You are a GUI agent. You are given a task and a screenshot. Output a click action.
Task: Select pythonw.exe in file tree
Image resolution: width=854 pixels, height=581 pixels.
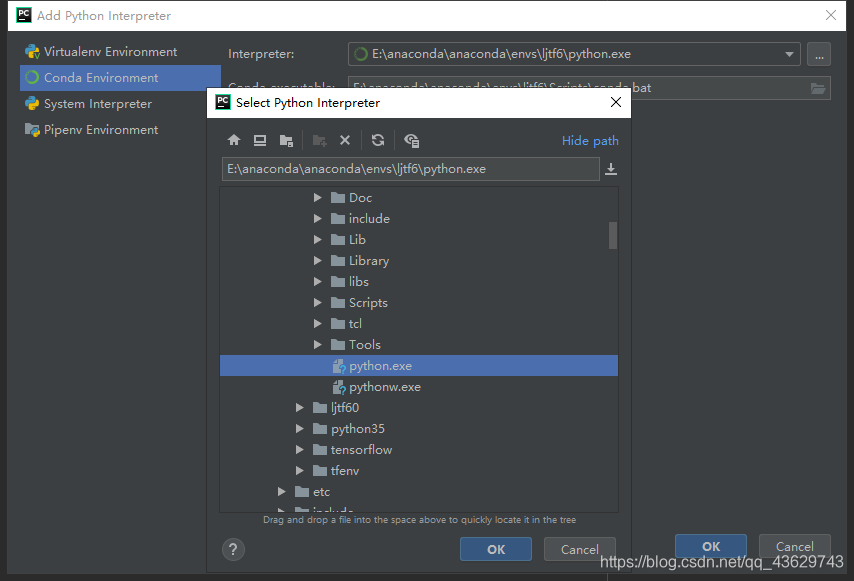[x=419, y=387]
